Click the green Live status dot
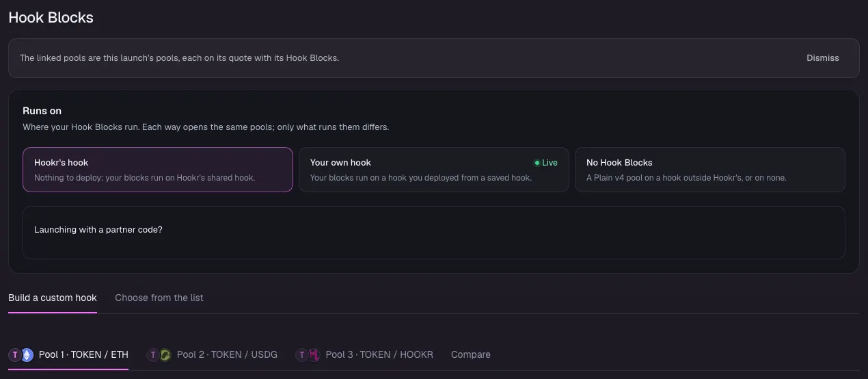Viewport: 868px width, 379px height. [537, 163]
